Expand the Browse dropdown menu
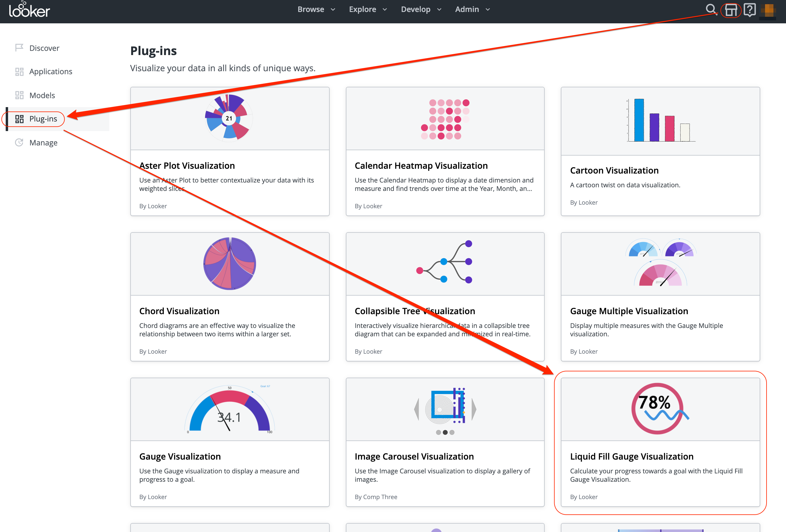This screenshot has height=532, width=786. click(x=316, y=10)
